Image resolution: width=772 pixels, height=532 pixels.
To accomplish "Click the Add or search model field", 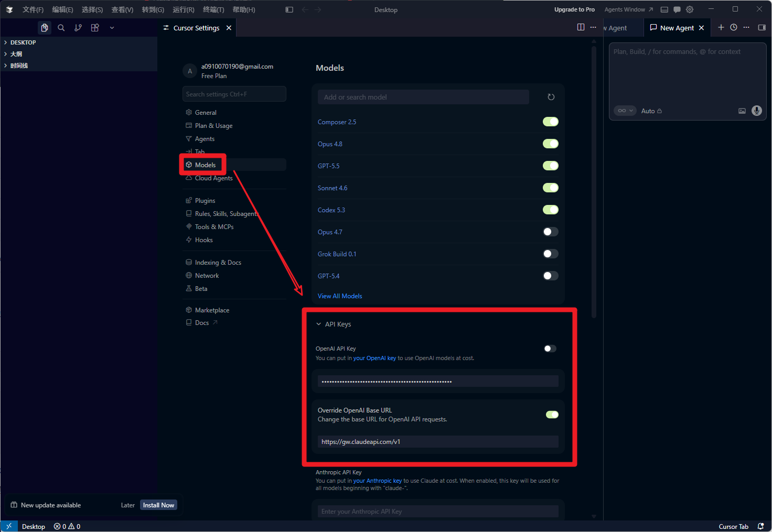I will click(423, 97).
